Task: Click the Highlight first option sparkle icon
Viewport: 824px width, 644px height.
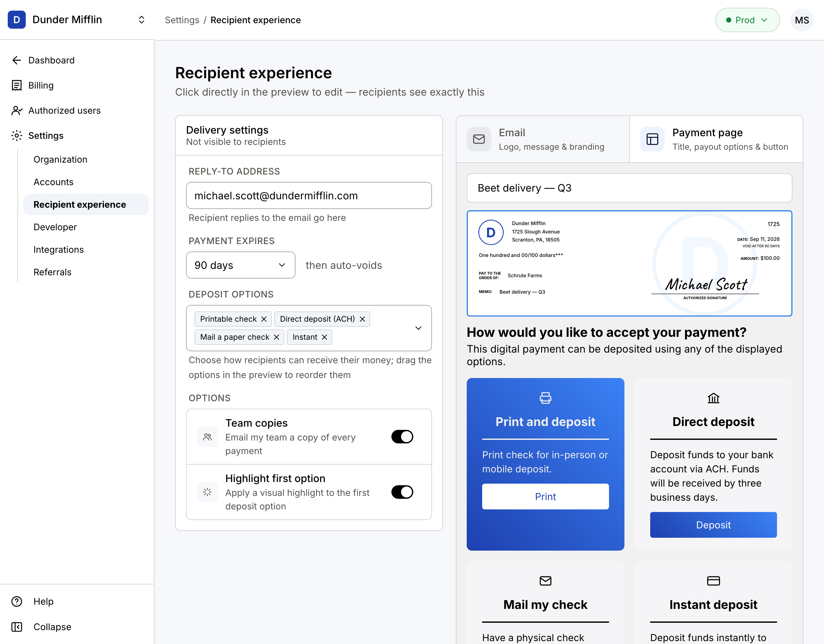Action: 207,492
